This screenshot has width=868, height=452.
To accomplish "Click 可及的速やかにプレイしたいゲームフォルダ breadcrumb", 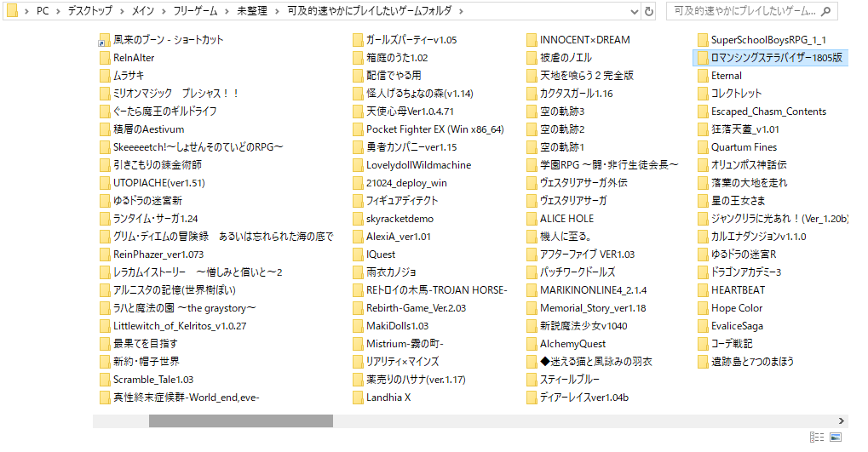I will [x=369, y=11].
